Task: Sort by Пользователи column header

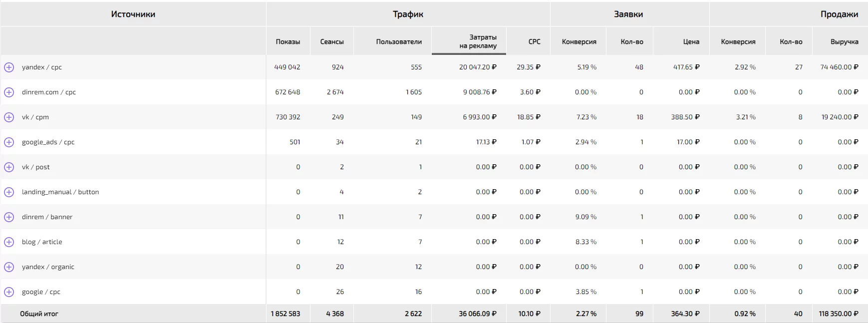Action: (x=399, y=41)
